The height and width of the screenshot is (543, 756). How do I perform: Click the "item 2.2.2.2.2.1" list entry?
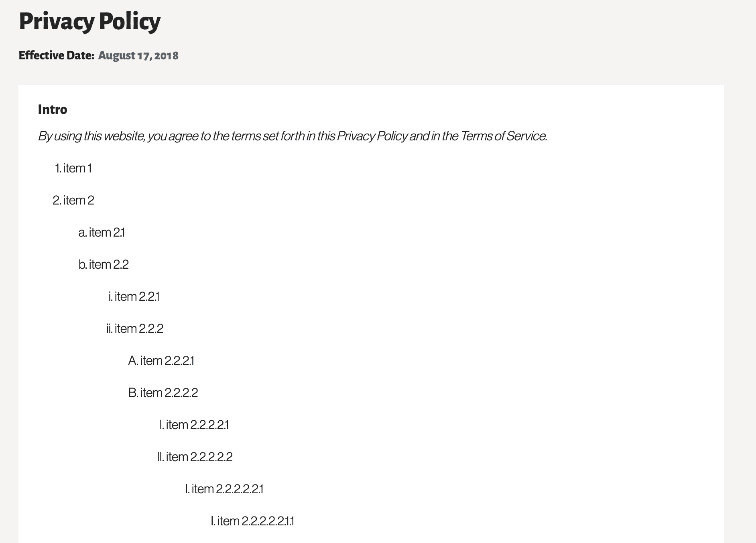pos(227,489)
